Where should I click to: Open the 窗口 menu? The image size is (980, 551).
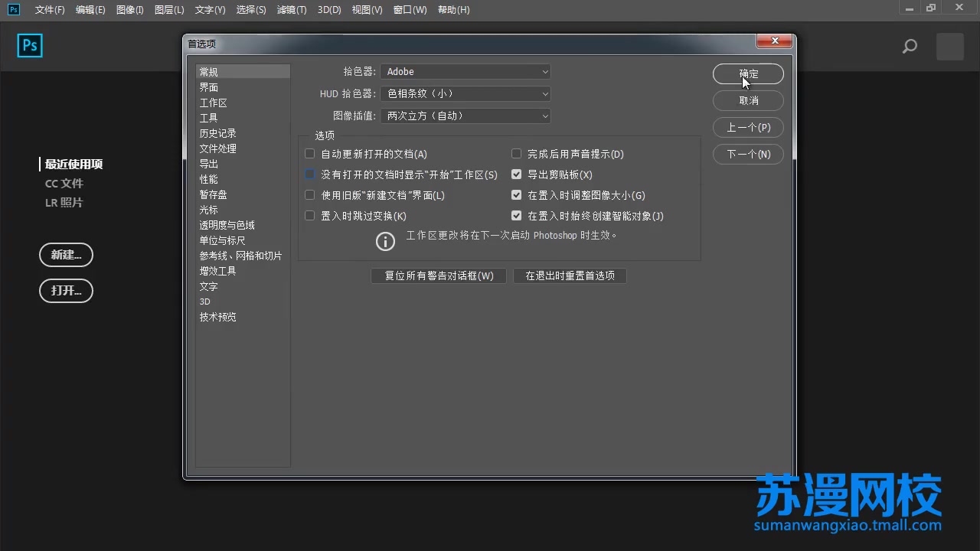coord(410,10)
